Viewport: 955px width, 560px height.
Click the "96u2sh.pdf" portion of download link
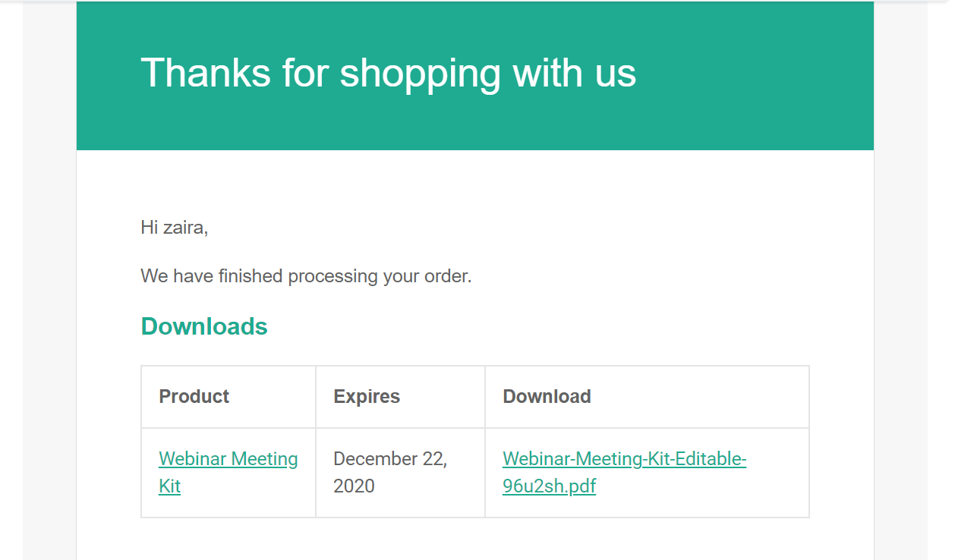(x=549, y=486)
